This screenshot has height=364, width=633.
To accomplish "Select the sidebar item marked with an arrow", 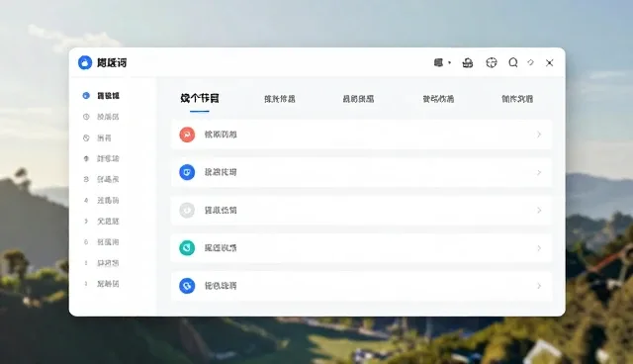I will coord(101,222).
